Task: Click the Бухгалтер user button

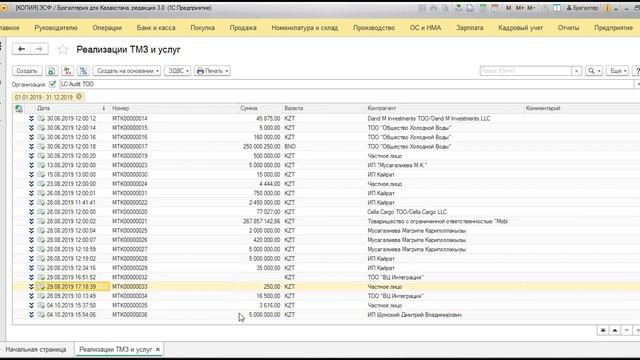Action: [582, 8]
